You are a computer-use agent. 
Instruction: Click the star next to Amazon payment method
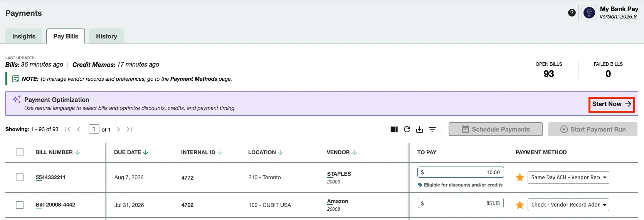click(520, 205)
